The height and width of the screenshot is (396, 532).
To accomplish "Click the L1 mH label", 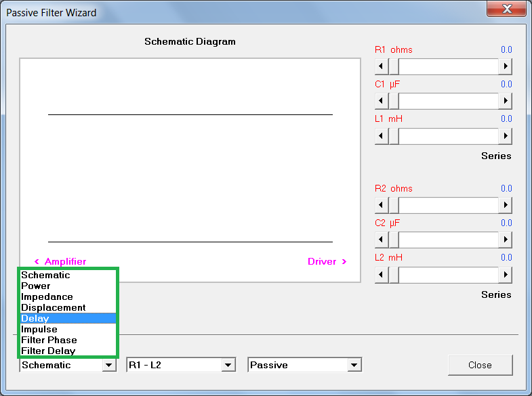I will (388, 119).
